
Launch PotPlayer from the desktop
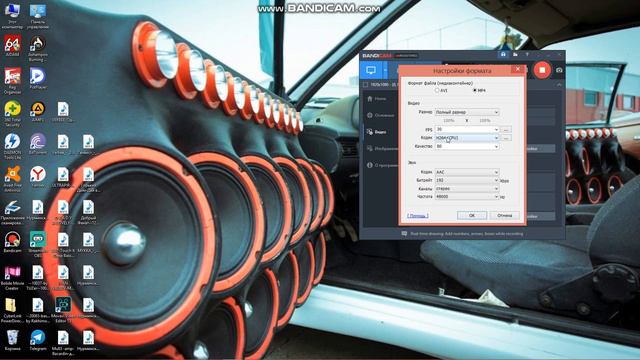click(38, 78)
